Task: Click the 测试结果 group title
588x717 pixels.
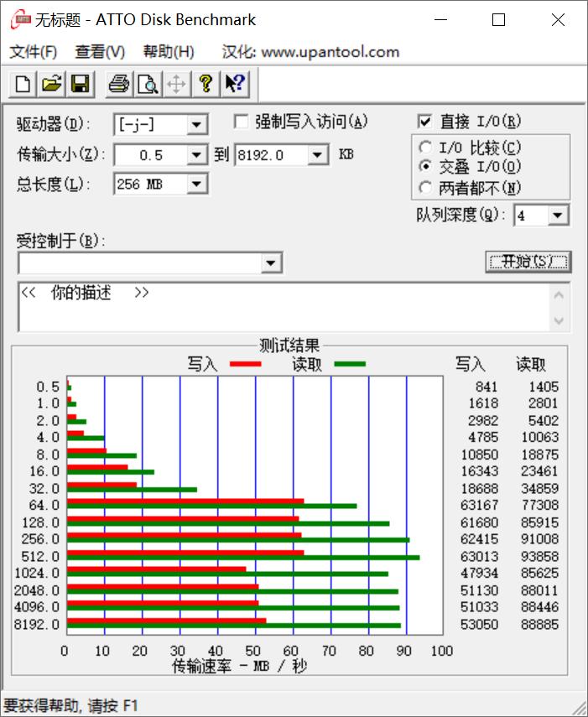Action: pyautogui.click(x=289, y=346)
